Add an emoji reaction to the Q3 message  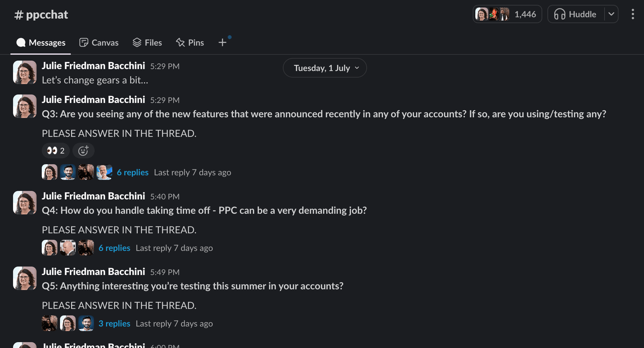pyautogui.click(x=84, y=151)
